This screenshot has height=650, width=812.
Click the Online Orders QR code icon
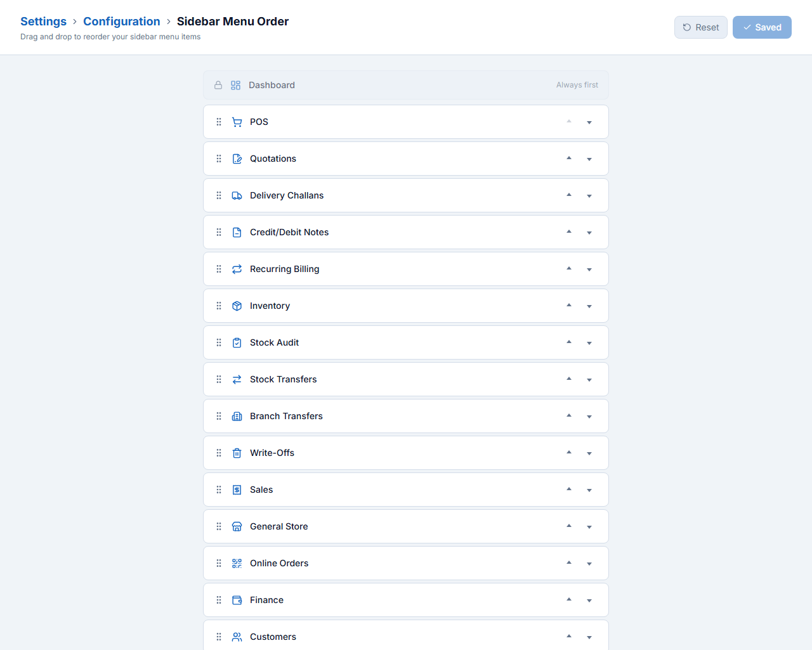(x=237, y=563)
